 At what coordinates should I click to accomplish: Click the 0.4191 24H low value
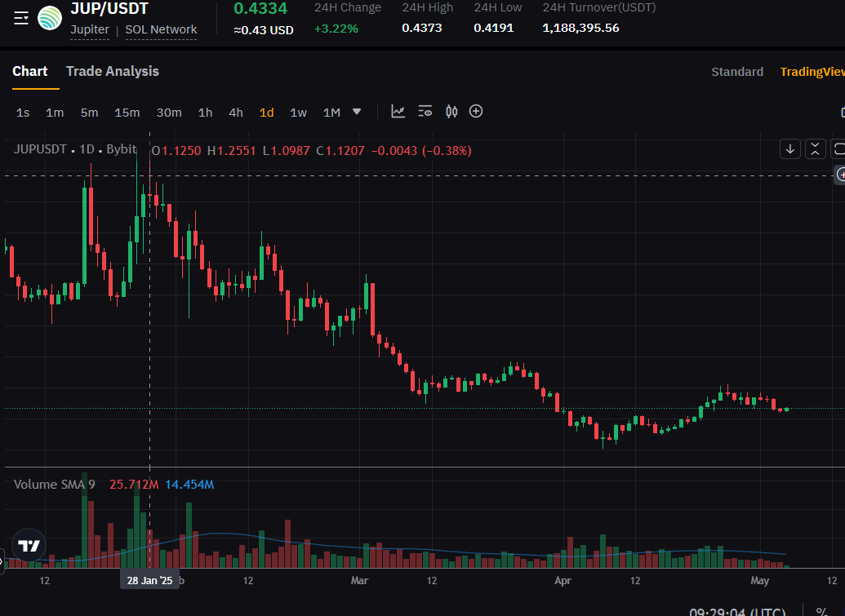click(x=494, y=28)
